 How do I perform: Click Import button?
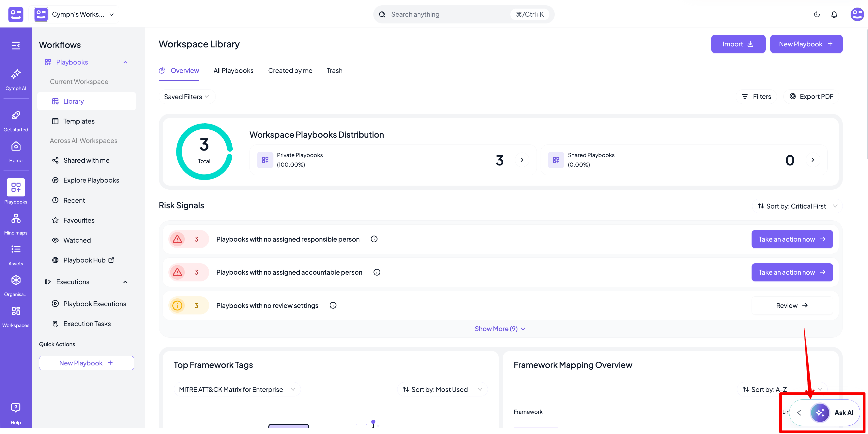point(738,44)
